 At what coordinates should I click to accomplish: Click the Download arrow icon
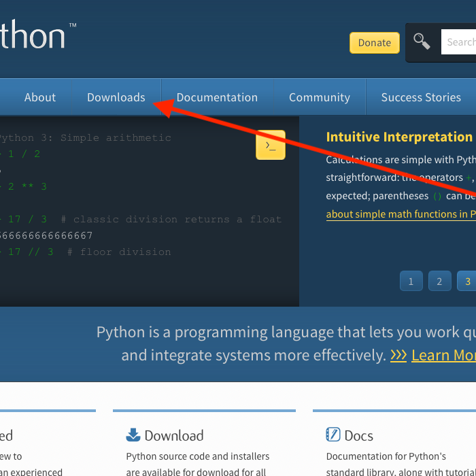(x=133, y=435)
